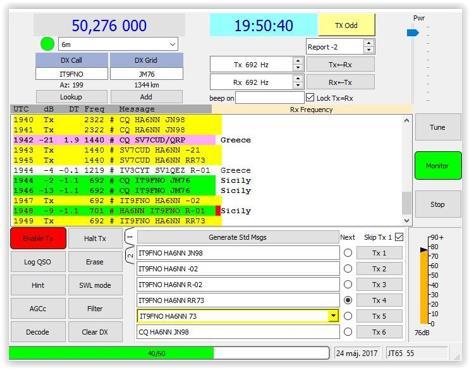Select the 1944 CQ IT9FNO JM76 decode line
The height and width of the screenshot is (369, 470).
tap(114, 180)
